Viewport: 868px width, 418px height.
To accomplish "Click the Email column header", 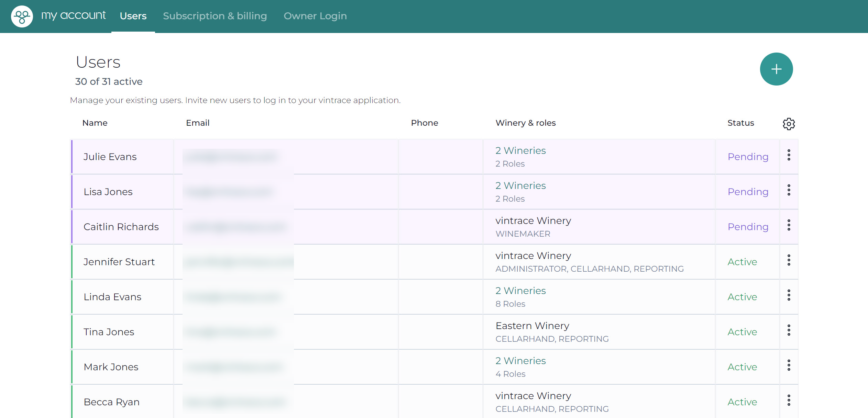I will click(x=198, y=123).
